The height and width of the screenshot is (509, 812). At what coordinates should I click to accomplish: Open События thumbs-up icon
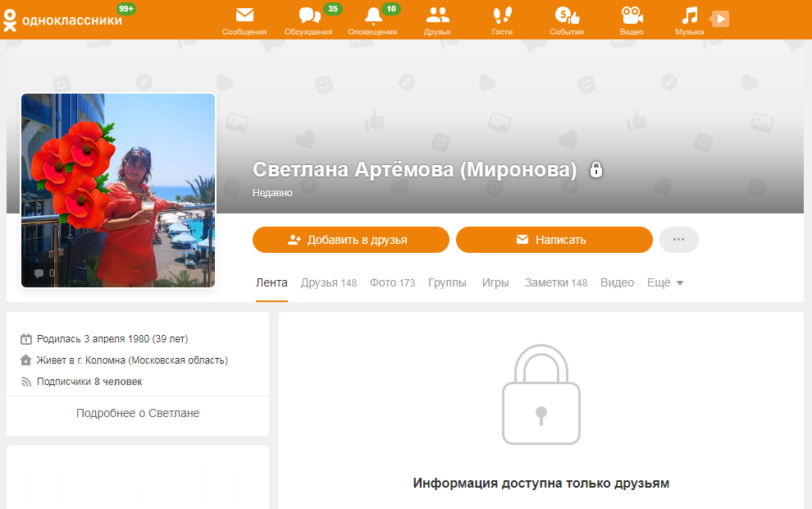coord(567,16)
